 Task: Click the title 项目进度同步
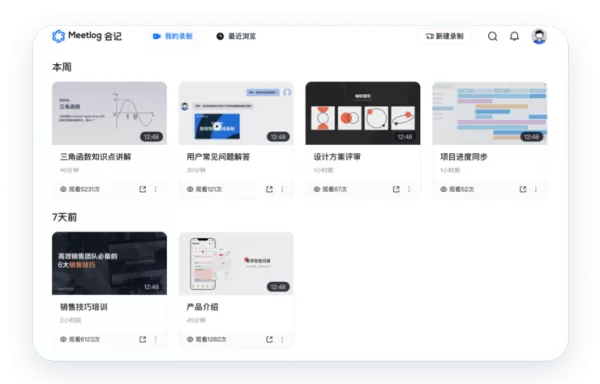click(x=464, y=157)
